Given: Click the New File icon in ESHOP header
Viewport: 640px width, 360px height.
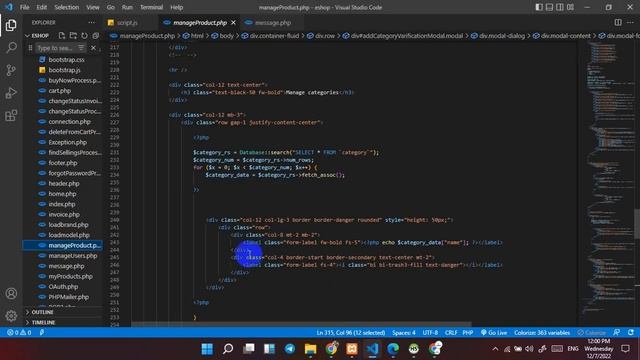Looking at the screenshot, I should [x=62, y=36].
